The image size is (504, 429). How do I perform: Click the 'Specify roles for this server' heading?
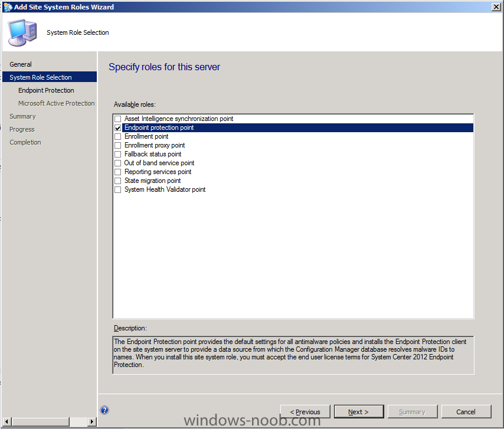164,67
